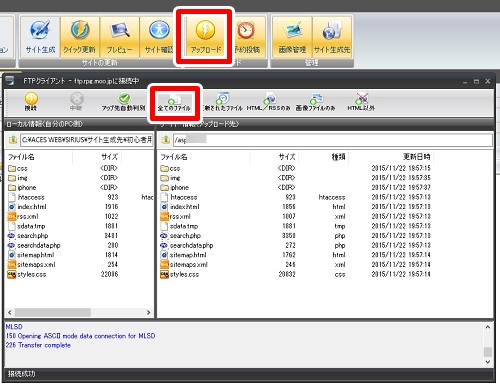This screenshot has width=500, height=387.
Task: Select remote css folder
Action: point(171,168)
